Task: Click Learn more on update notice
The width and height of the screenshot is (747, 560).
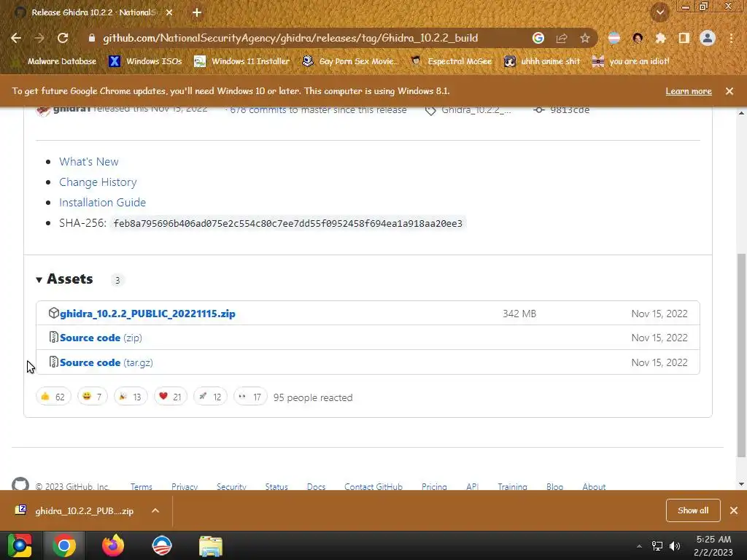Action: pos(689,91)
